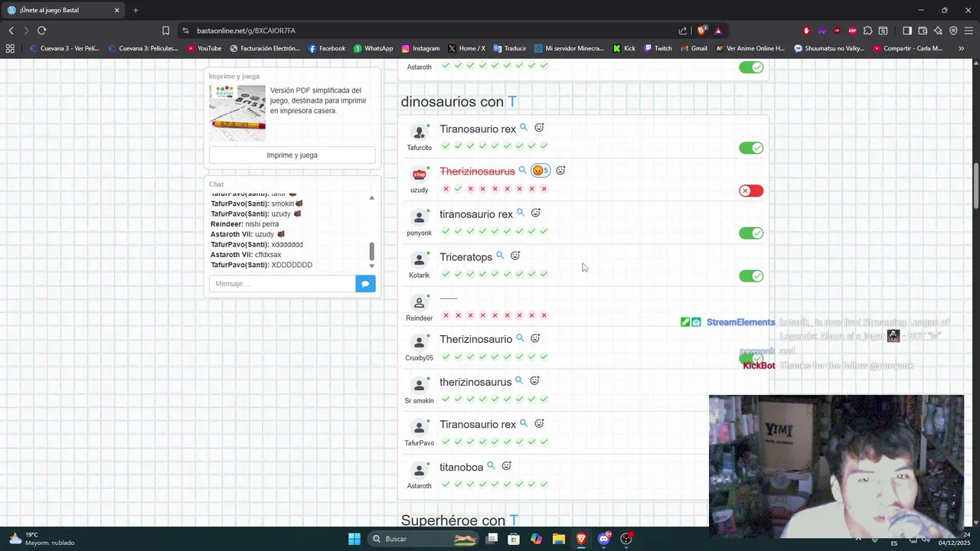This screenshot has width=980, height=551.
Task: Expand bookmarks overflow chevron
Action: click(961, 48)
